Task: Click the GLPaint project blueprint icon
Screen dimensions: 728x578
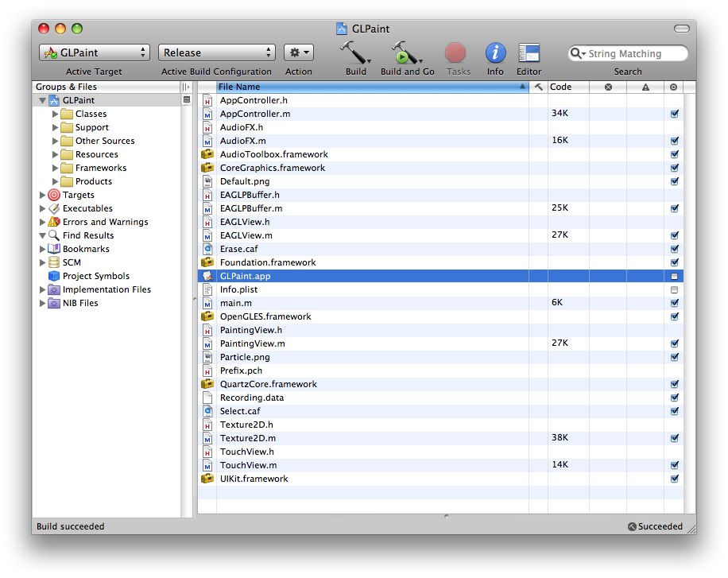Action: 54,100
